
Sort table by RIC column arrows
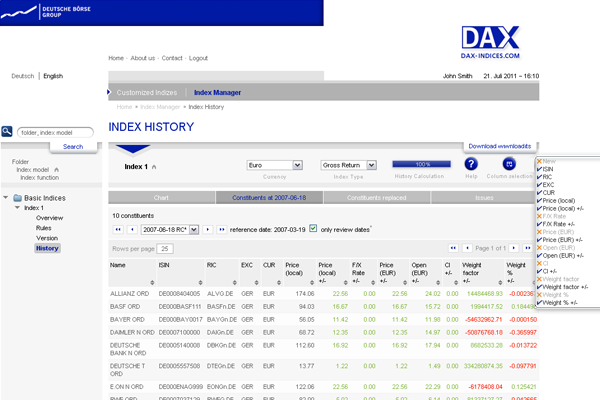click(x=235, y=282)
